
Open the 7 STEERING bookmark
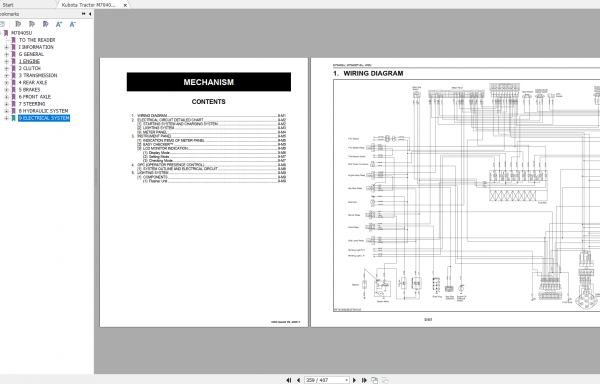click(32, 104)
